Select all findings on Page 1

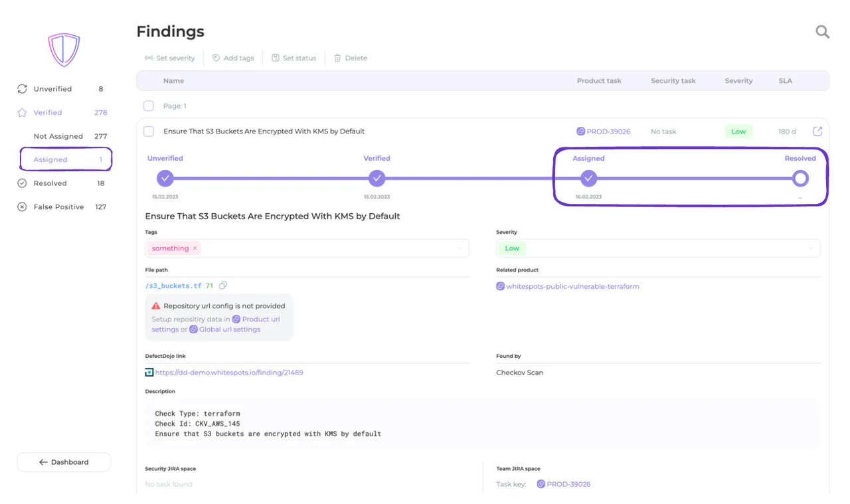click(149, 106)
